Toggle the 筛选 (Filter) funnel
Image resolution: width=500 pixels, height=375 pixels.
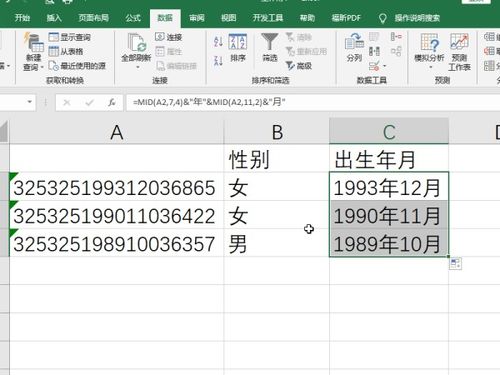coord(270,48)
